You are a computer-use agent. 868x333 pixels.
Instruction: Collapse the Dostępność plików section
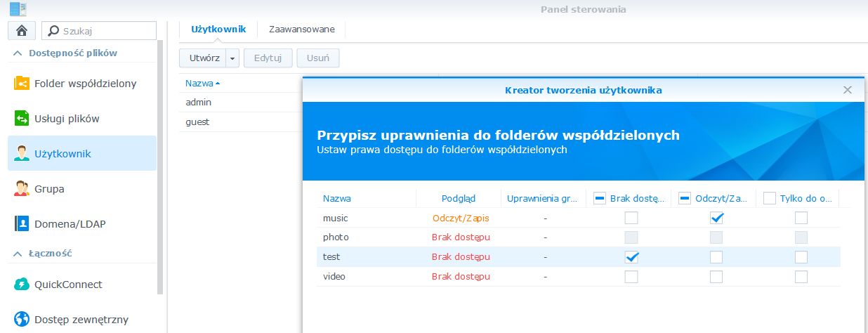click(18, 53)
